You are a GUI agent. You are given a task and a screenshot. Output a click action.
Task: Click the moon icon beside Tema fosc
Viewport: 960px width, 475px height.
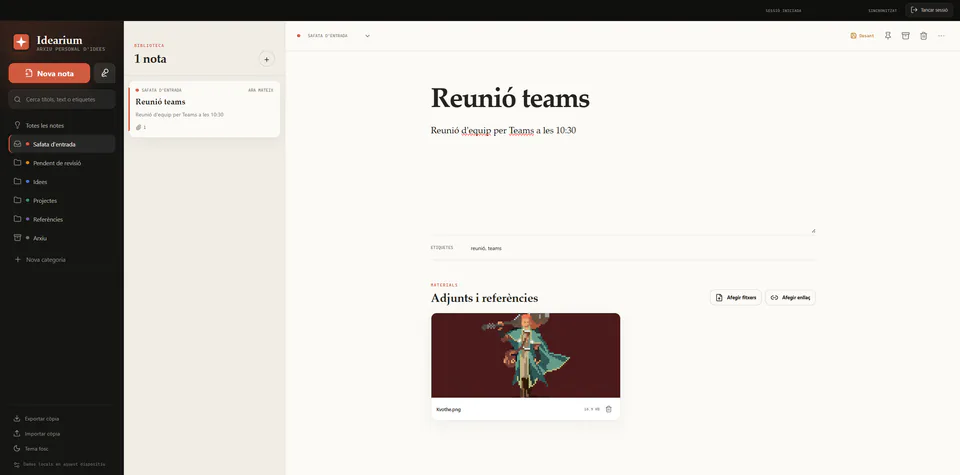coord(17,449)
